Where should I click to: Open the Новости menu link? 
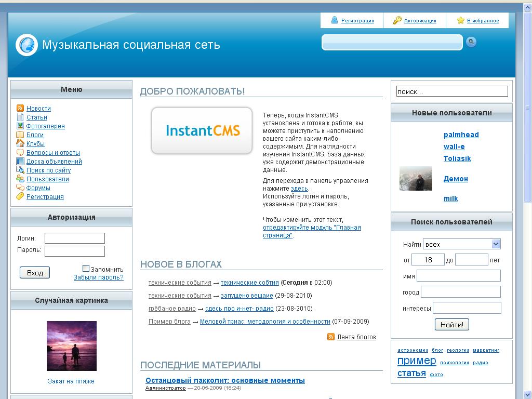38,108
